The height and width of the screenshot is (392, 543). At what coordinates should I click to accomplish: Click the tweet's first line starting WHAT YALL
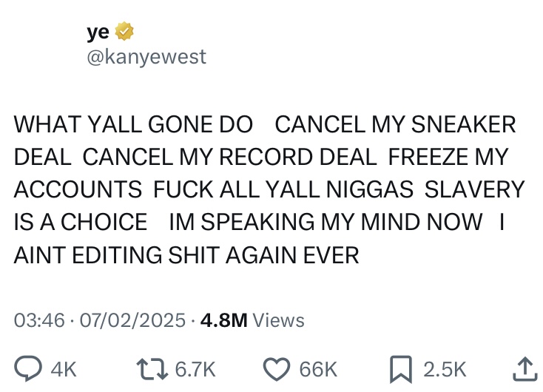(x=265, y=124)
